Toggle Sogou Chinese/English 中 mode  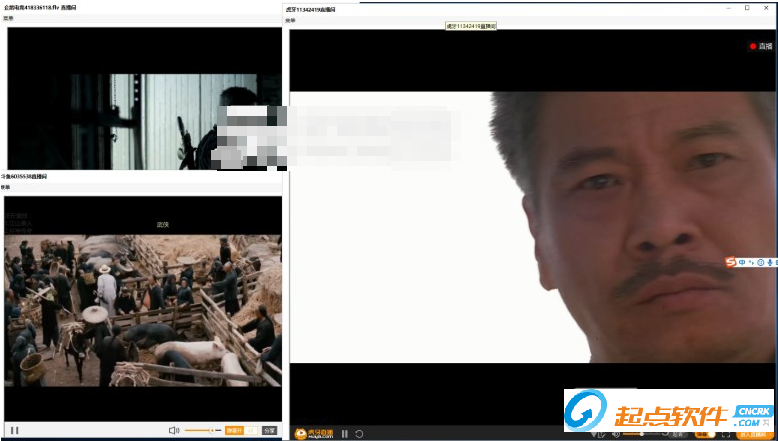tap(742, 262)
